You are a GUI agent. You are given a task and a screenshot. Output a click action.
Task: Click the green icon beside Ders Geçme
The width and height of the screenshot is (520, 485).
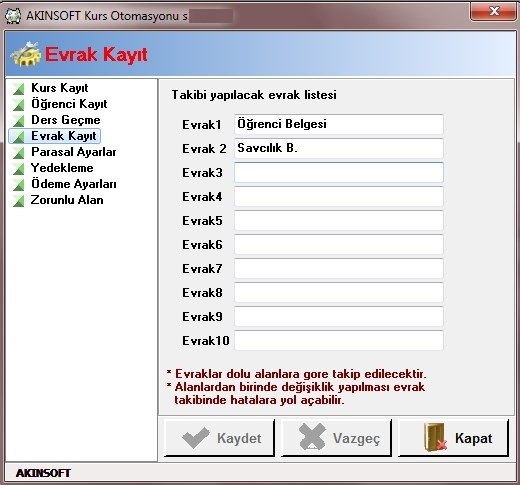[x=19, y=121]
